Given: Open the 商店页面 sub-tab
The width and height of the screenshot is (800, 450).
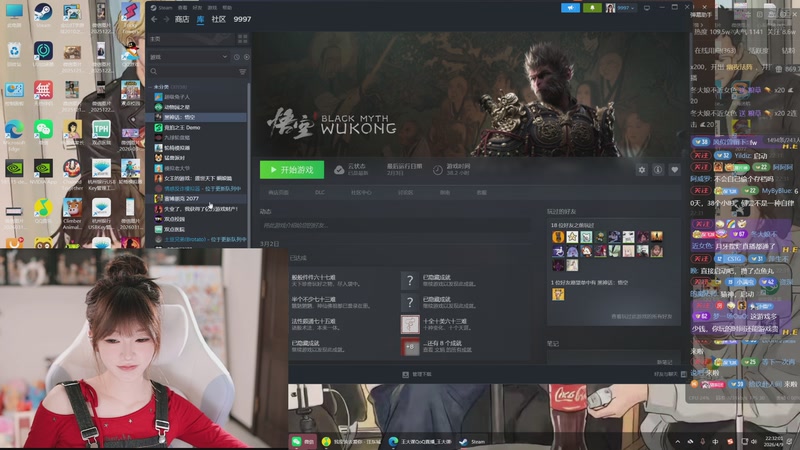Looking at the screenshot, I should coord(279,192).
